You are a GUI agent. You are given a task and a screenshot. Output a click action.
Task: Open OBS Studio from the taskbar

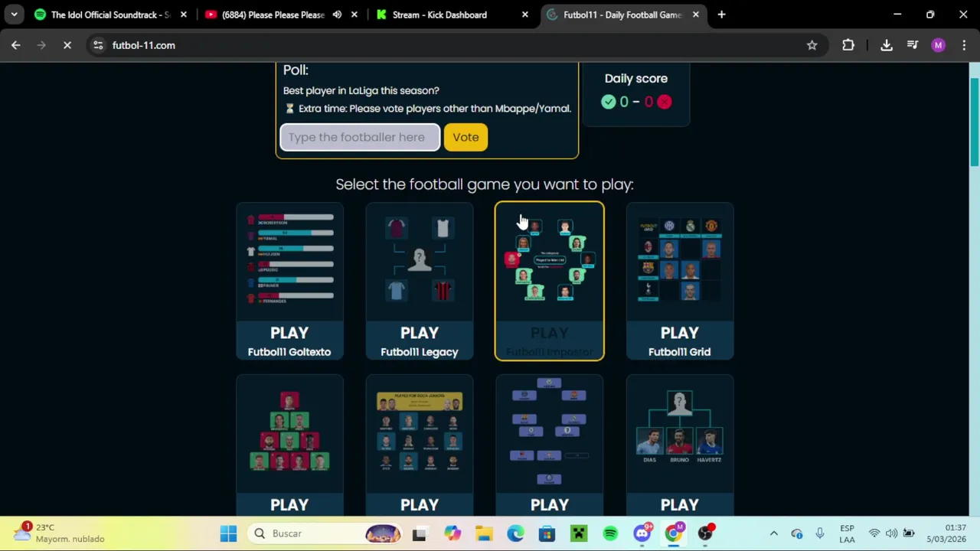[705, 533]
